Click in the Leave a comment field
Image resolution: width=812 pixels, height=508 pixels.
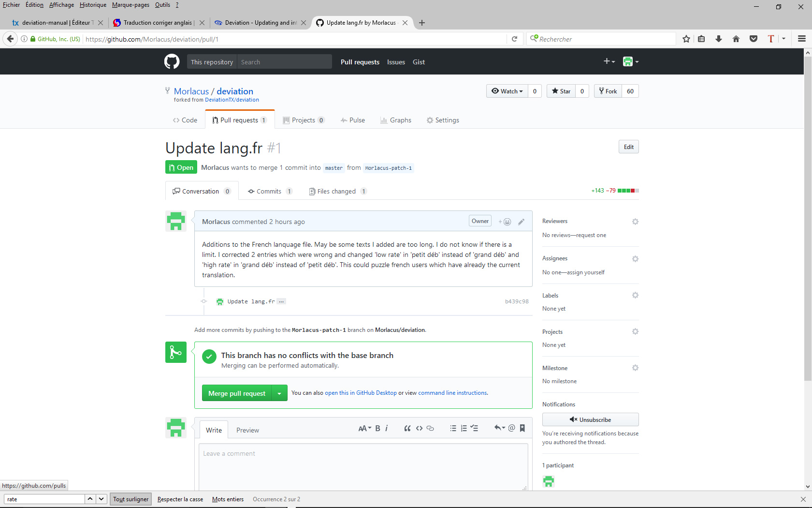point(363,467)
